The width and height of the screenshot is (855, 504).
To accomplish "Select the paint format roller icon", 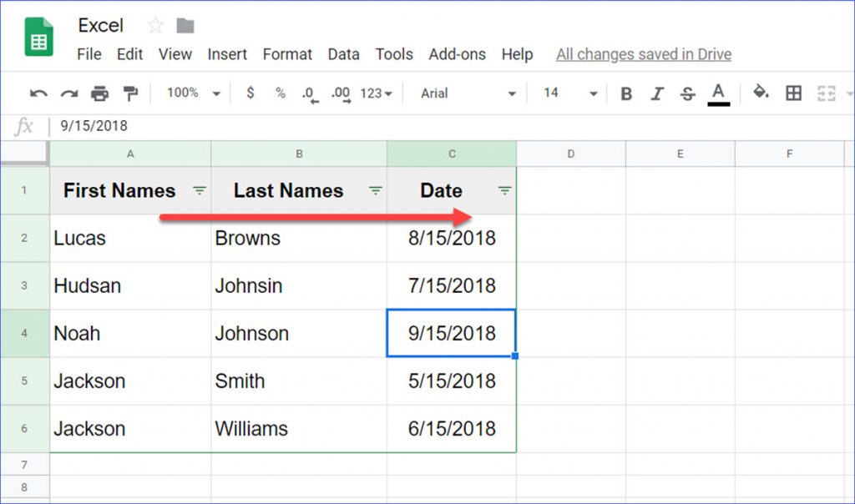I will [130, 93].
